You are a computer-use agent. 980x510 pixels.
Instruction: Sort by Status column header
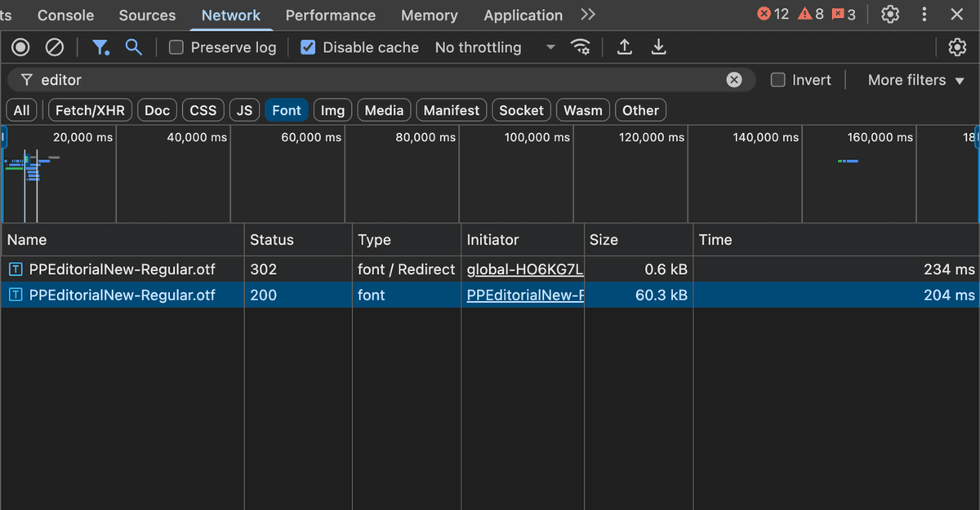pyautogui.click(x=298, y=240)
